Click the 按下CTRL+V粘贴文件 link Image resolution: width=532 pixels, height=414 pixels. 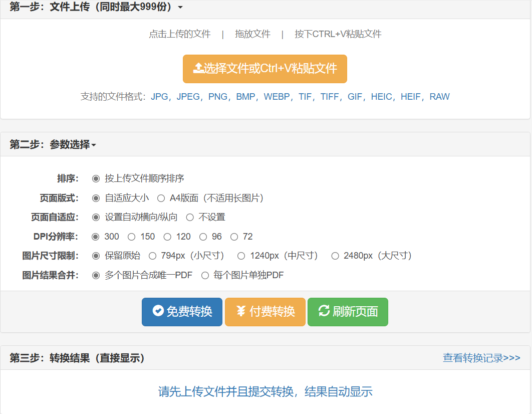339,34
